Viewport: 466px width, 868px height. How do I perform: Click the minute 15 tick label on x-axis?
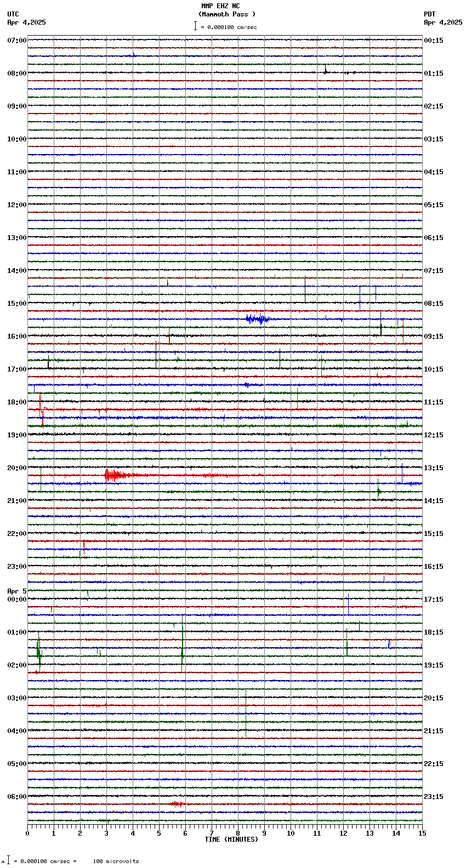(422, 833)
